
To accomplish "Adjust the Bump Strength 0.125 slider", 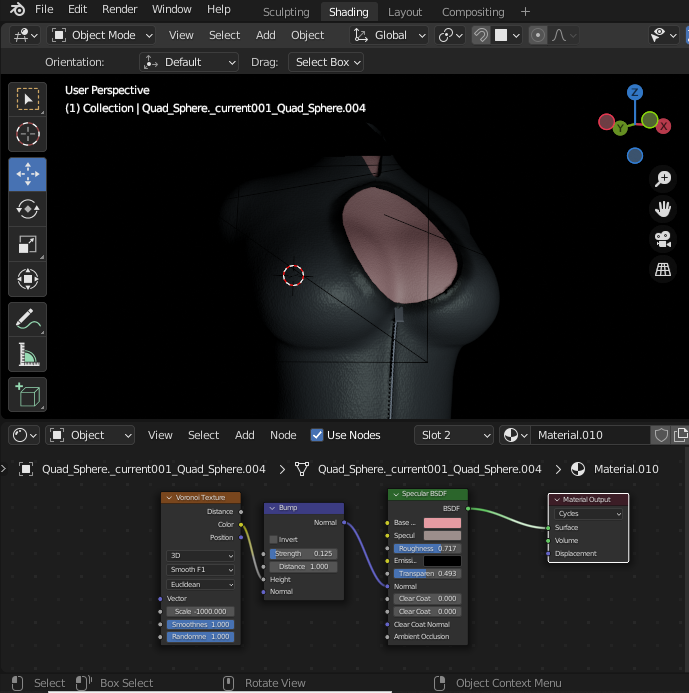I will pos(304,554).
